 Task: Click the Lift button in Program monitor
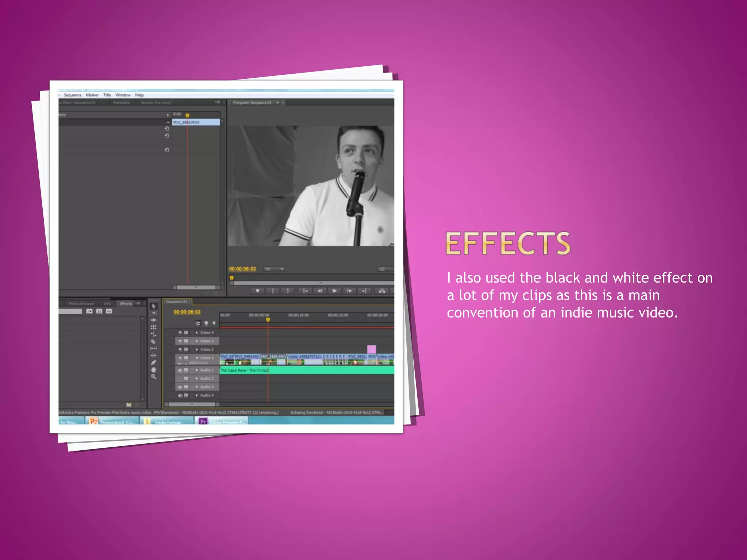coord(382,291)
